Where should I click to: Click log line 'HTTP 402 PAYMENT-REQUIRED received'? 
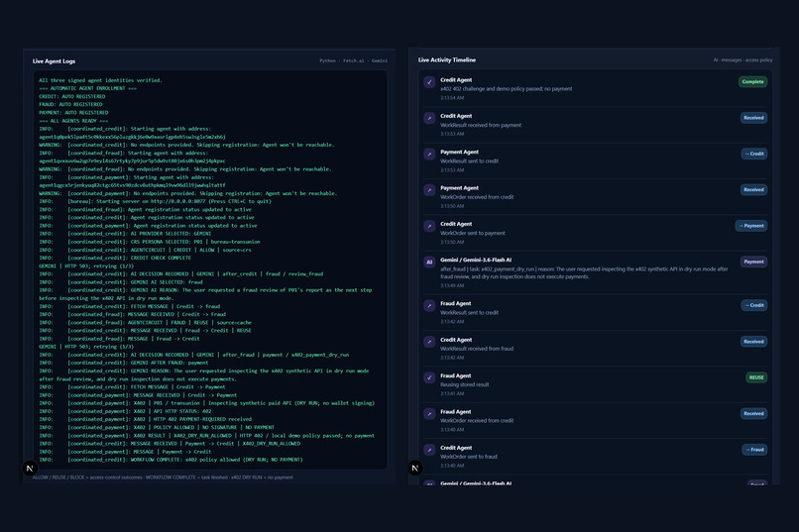(x=145, y=419)
